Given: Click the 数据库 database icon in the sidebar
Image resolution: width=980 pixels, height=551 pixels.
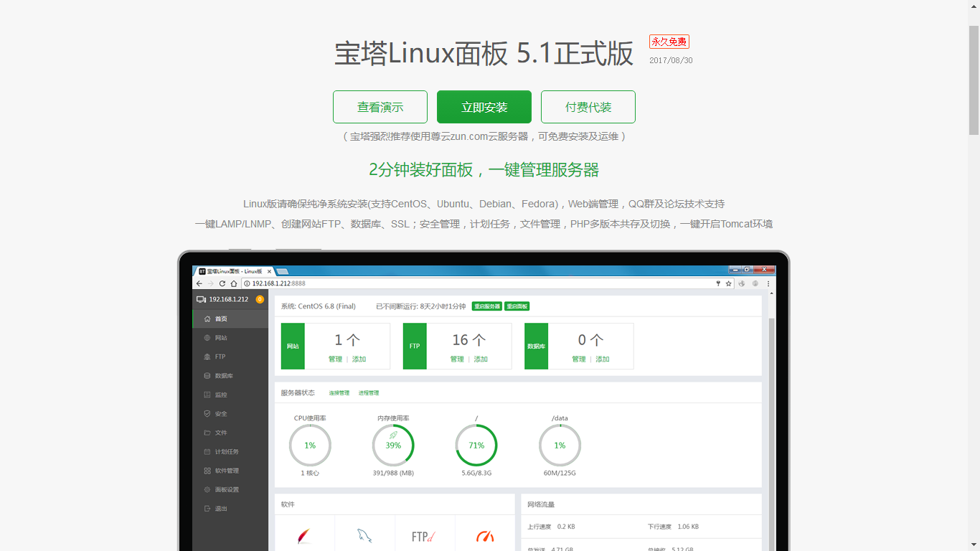Looking at the screenshot, I should pos(207,375).
